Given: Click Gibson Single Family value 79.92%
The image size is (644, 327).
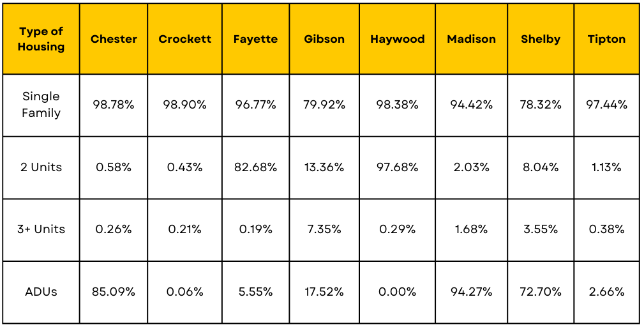Looking at the screenshot, I should click(324, 105).
